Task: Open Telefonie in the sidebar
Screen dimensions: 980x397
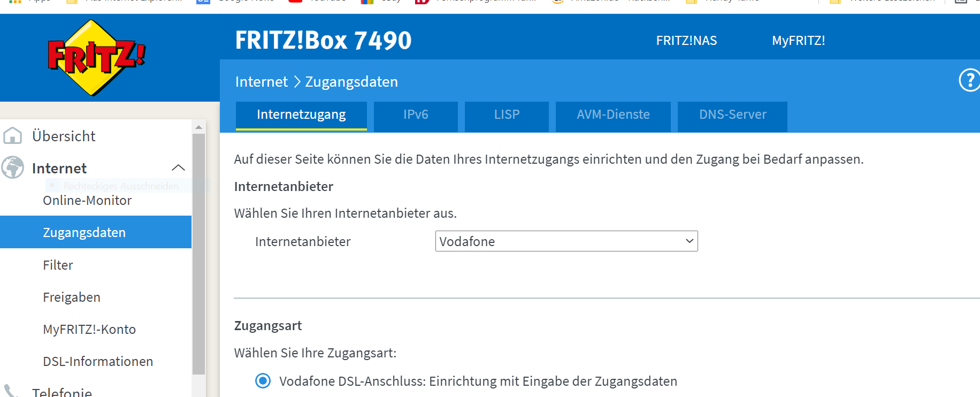Action: click(x=62, y=392)
